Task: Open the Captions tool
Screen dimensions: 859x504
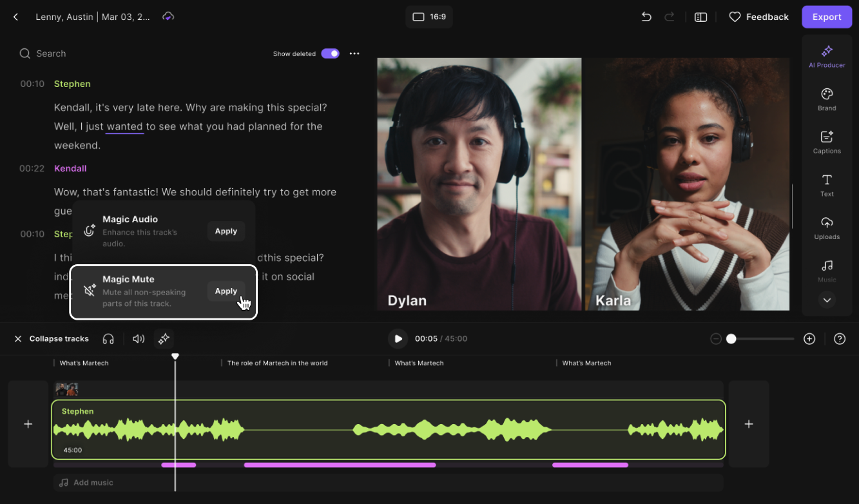Action: click(827, 141)
